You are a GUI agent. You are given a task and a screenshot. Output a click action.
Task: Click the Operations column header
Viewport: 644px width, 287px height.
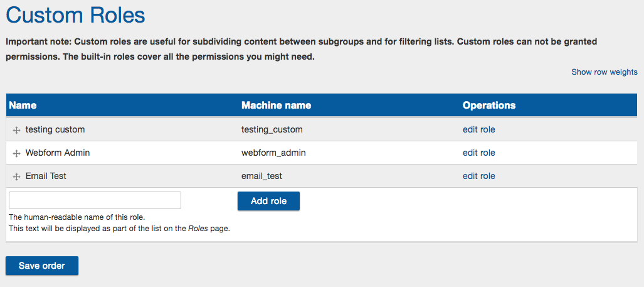tap(488, 106)
